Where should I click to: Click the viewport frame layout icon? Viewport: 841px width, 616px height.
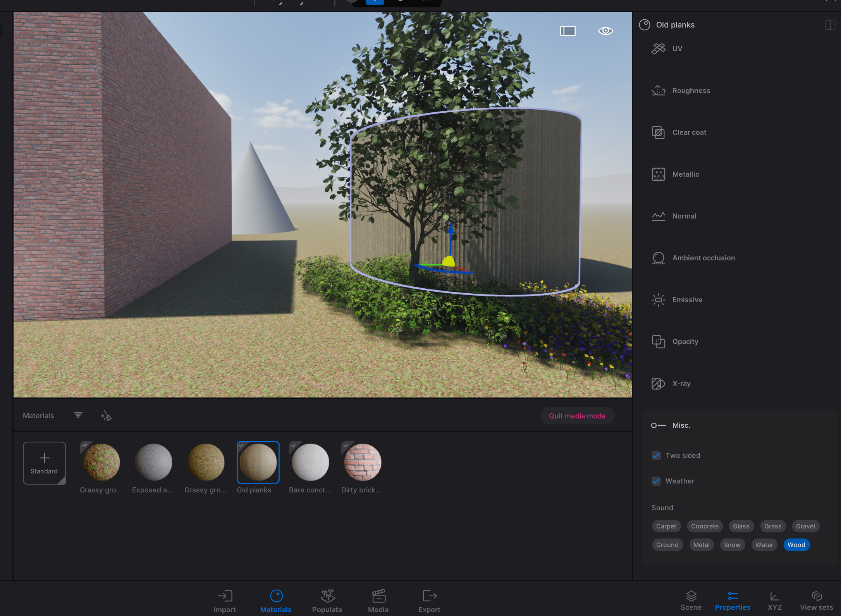[568, 31]
